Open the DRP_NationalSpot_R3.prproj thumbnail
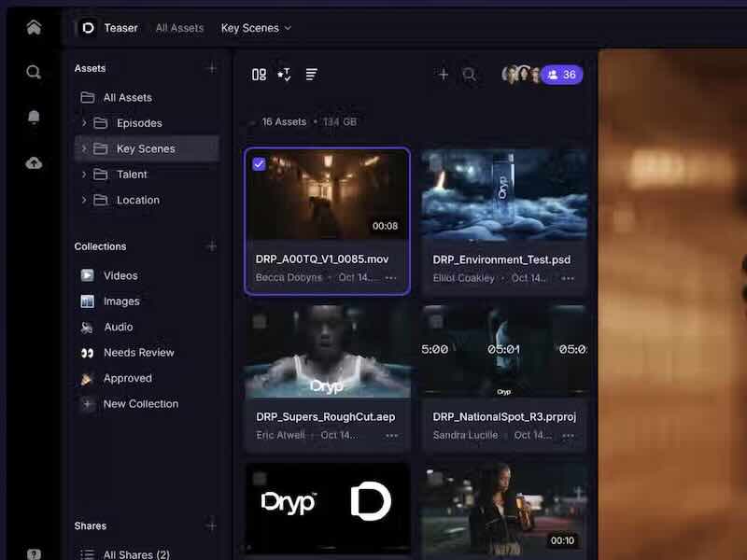Screen dimensions: 747x560 (x=504, y=350)
